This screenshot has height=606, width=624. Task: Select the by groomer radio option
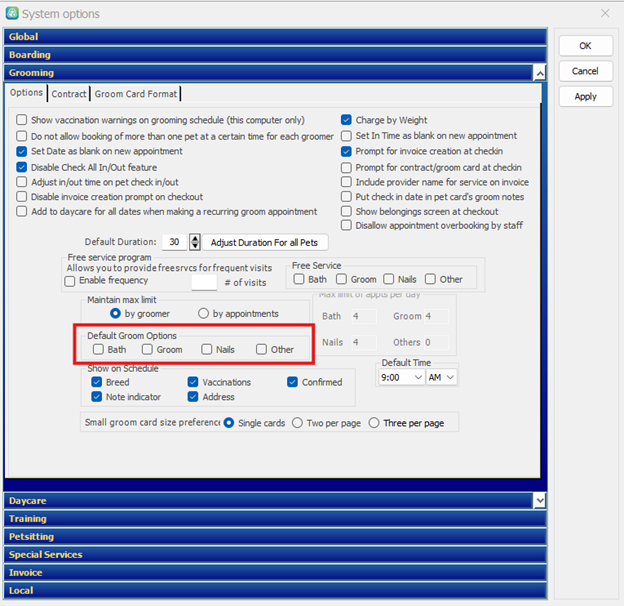[115, 314]
